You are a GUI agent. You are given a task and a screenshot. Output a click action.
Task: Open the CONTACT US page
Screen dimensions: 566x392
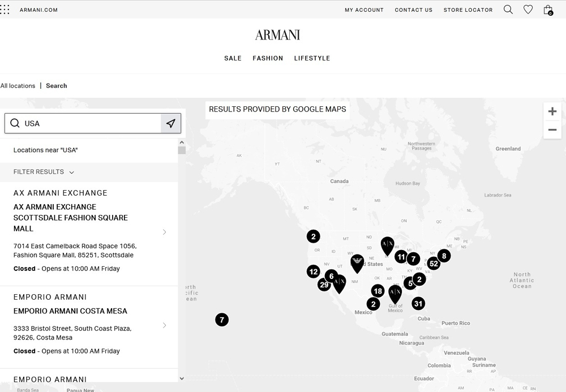pos(413,10)
